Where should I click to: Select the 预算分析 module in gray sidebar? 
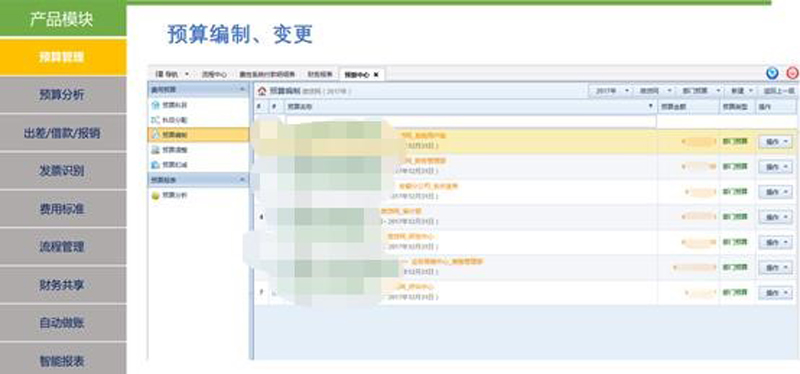click(63, 95)
